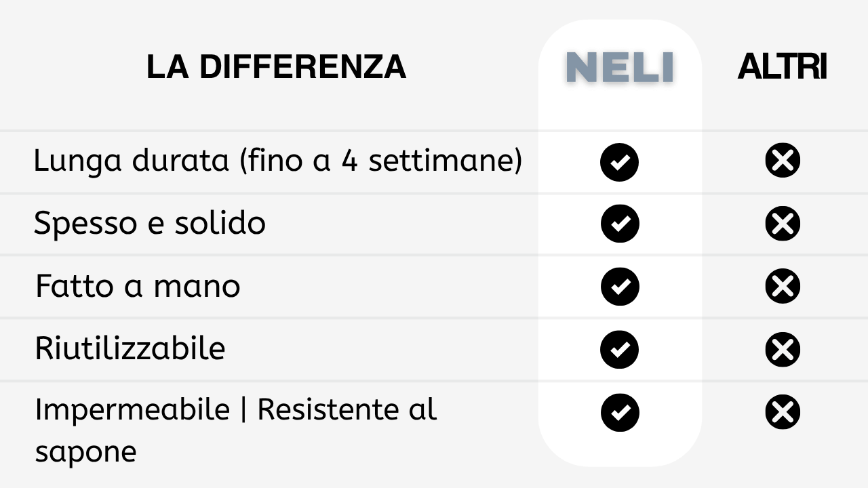Click the checkmark in Fatto a mano row
Screen dimensions: 868x488
(620, 286)
